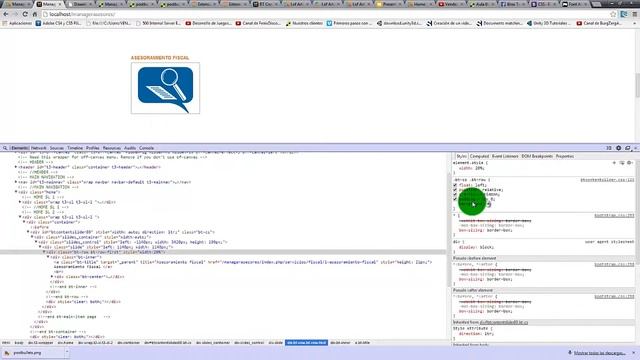640x360 pixels.
Task: Open DevTools settings gear
Action: click(x=618, y=148)
